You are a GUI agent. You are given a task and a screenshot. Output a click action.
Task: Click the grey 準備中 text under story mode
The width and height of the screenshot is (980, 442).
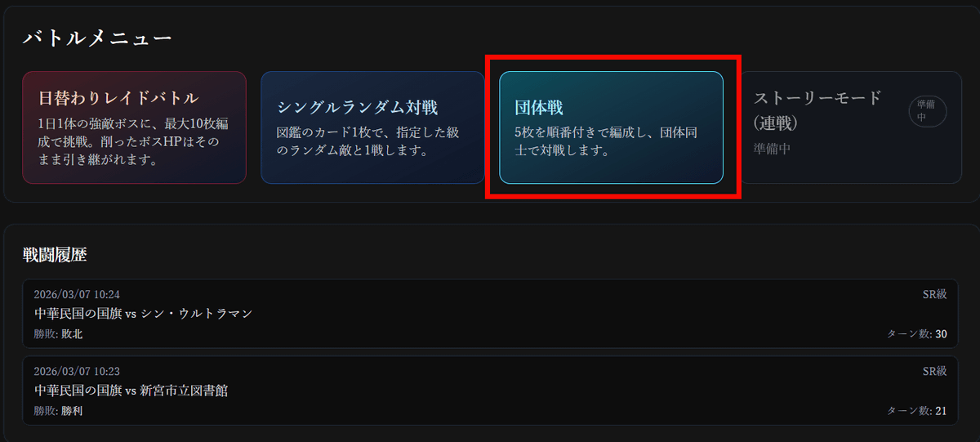coord(772,149)
